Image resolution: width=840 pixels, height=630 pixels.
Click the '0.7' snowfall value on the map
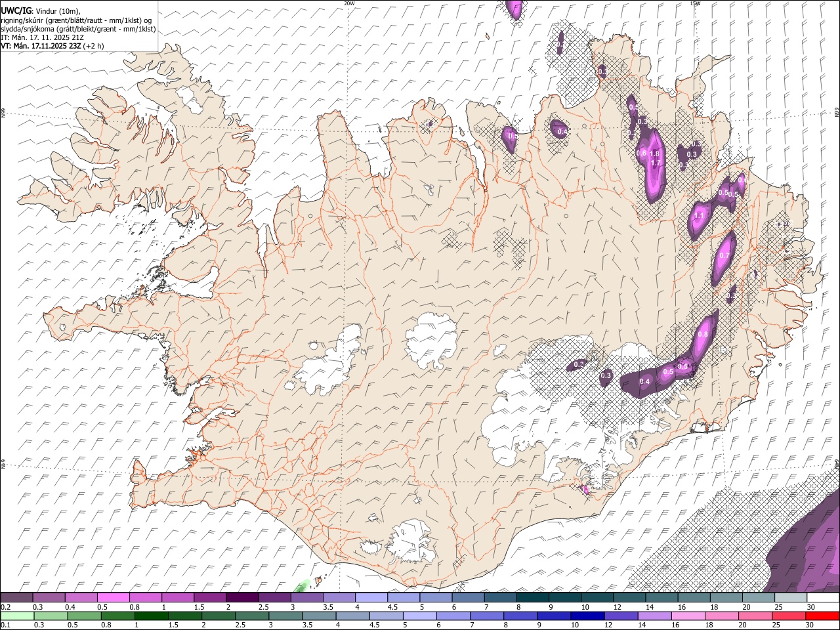click(724, 255)
